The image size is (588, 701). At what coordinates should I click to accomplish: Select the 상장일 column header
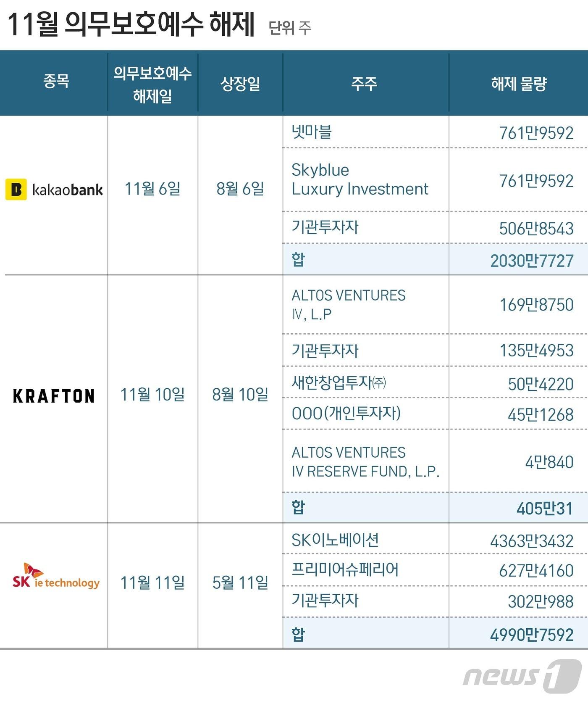point(240,84)
